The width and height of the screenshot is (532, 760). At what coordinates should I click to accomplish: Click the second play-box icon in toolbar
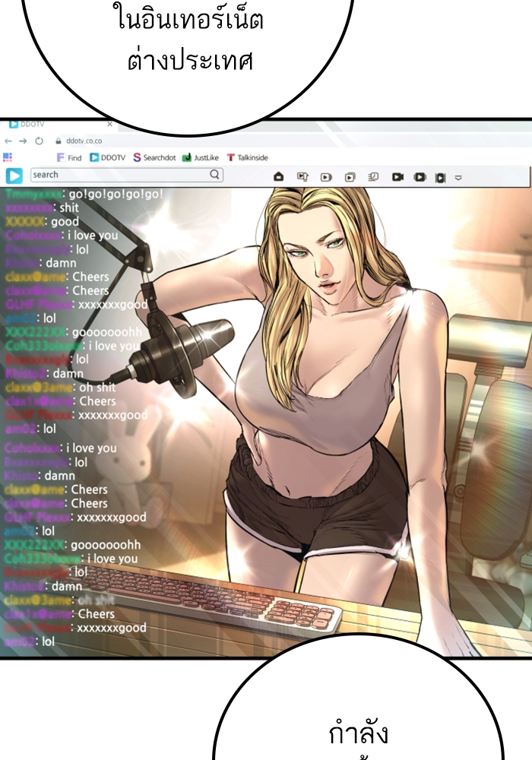click(350, 177)
